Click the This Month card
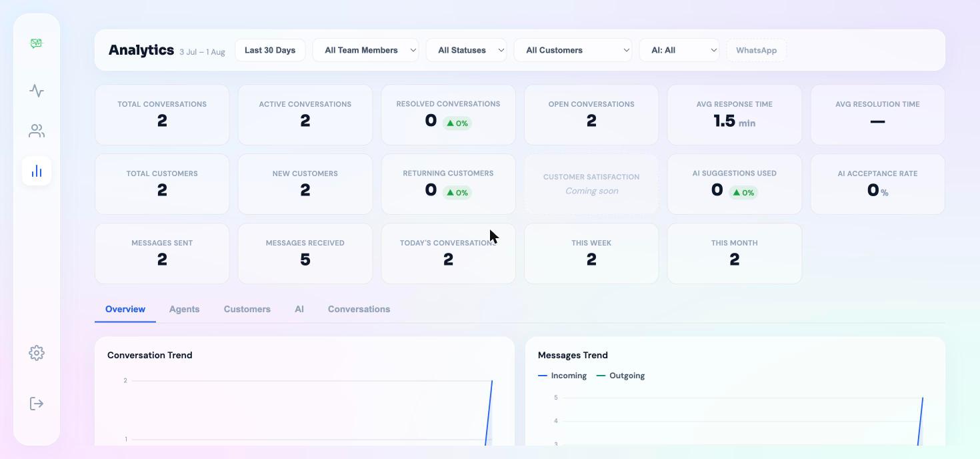Screen dimensions: 980x459 tap(734, 254)
